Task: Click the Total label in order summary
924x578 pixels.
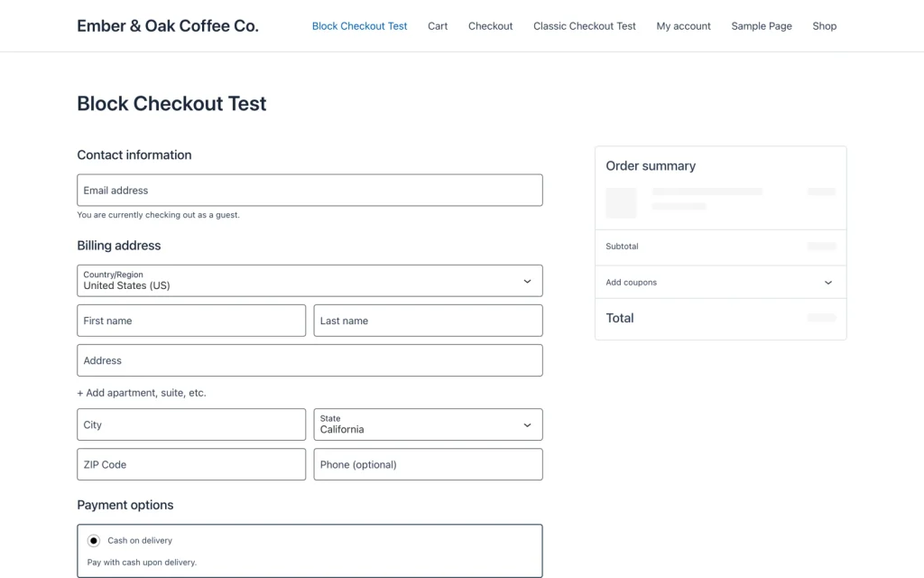Action: [x=620, y=318]
